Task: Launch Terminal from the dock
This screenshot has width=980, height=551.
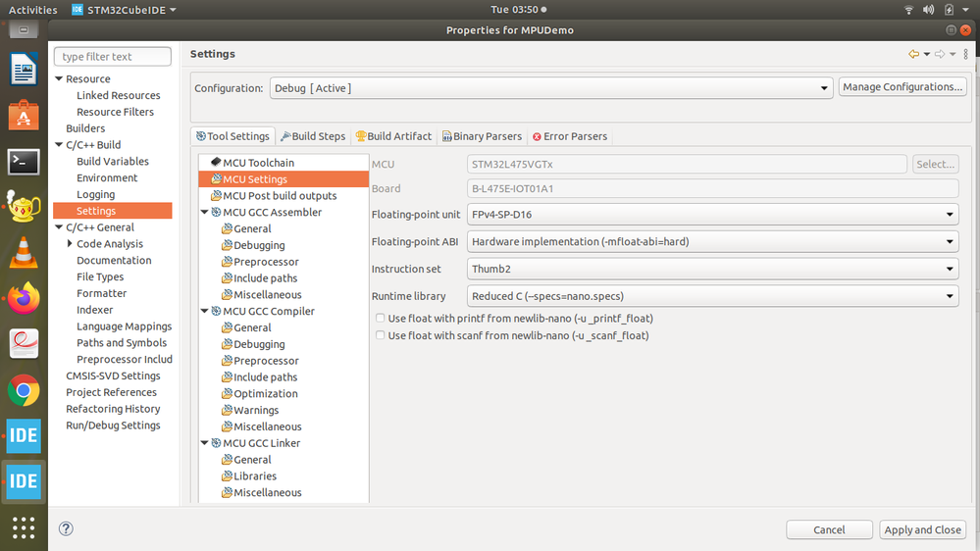Action: pyautogui.click(x=24, y=162)
